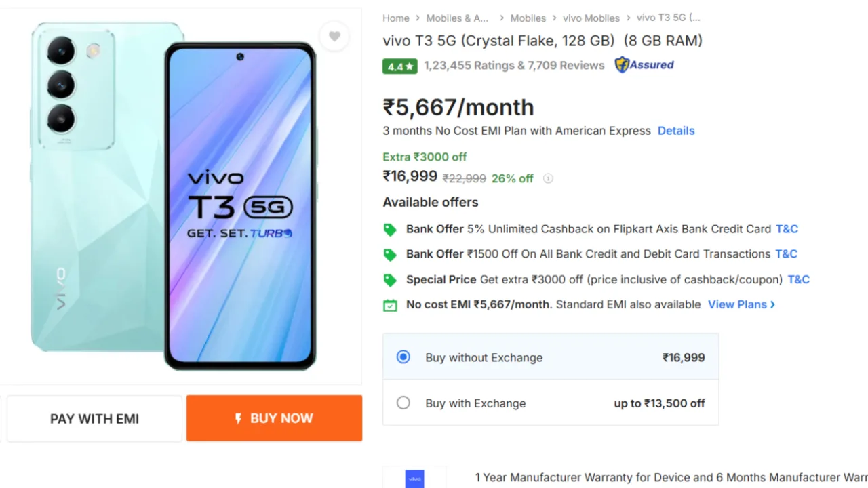Open the Mobiles breadcrumb link
Screen dimensions: 868x488
click(528, 18)
